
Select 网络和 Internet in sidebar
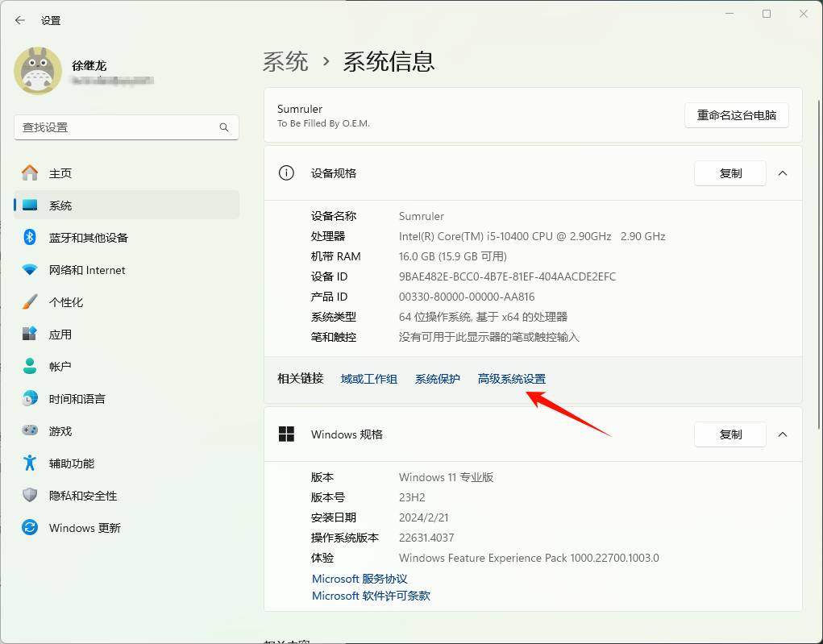tap(127, 270)
